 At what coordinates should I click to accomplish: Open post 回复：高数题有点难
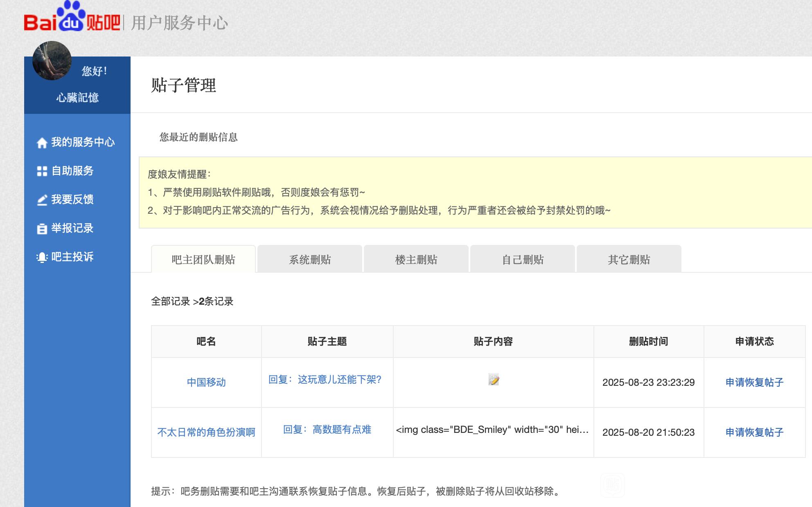(x=327, y=430)
